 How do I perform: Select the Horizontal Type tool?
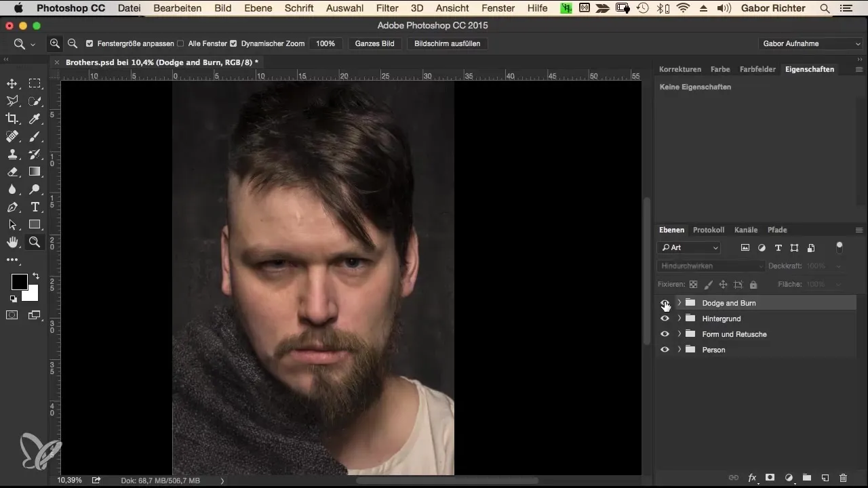coord(35,207)
